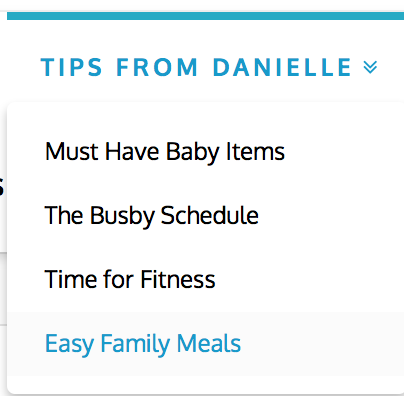Click the teal bar above the heading
The height and width of the screenshot is (396, 404).
[x=205, y=16]
